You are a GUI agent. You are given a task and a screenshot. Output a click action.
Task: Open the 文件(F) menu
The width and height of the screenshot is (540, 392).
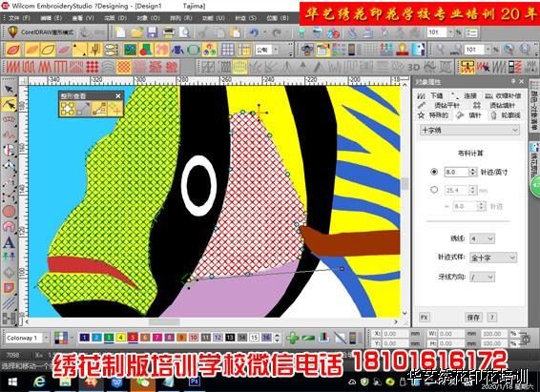[19, 17]
